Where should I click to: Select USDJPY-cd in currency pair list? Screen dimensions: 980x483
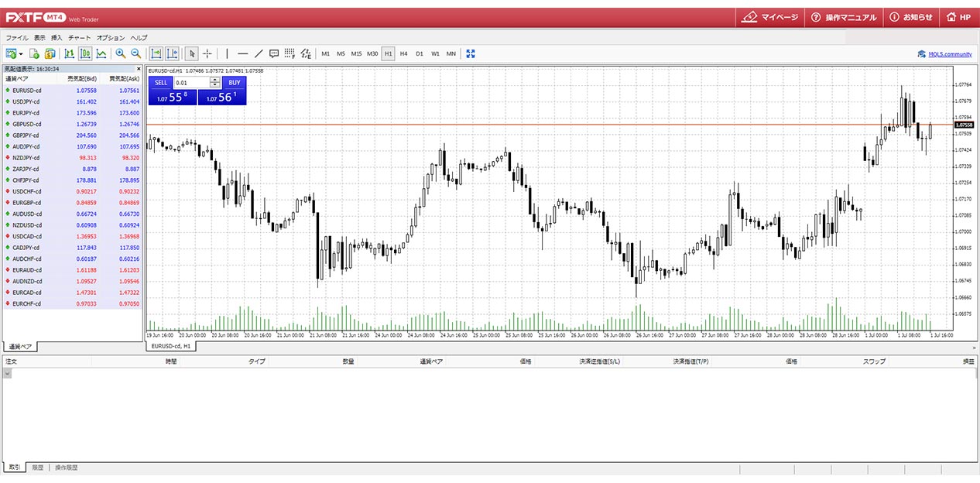coord(27,101)
